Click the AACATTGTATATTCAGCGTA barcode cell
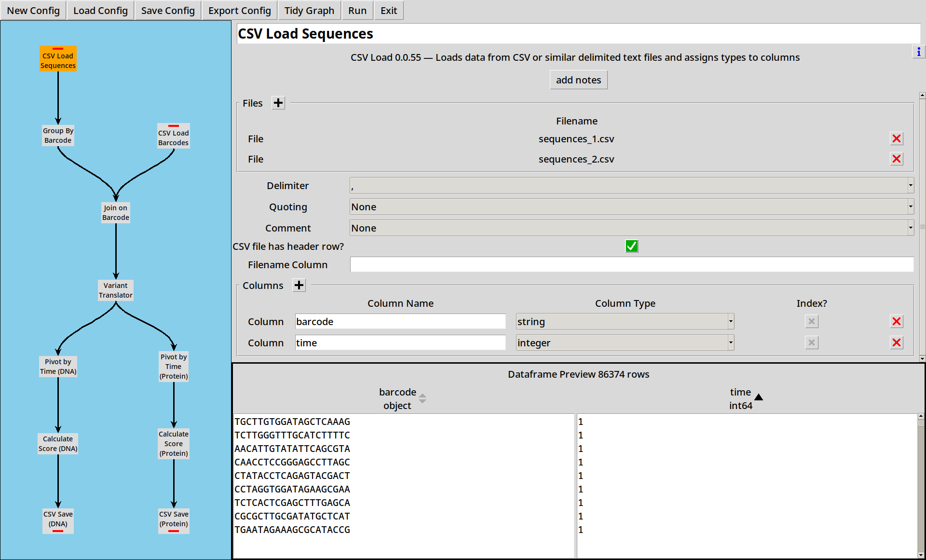 [292, 449]
